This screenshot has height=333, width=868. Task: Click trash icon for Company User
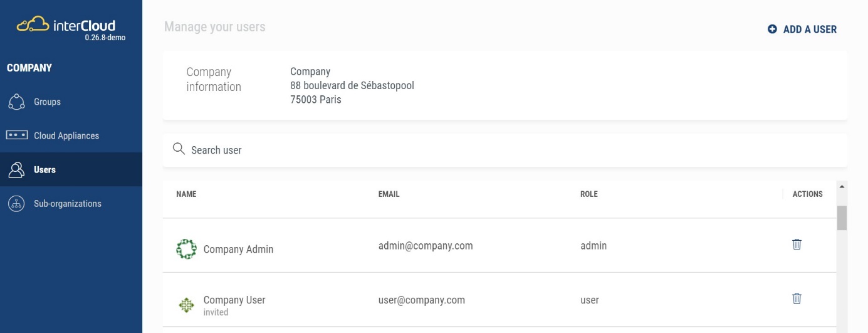pos(797,299)
